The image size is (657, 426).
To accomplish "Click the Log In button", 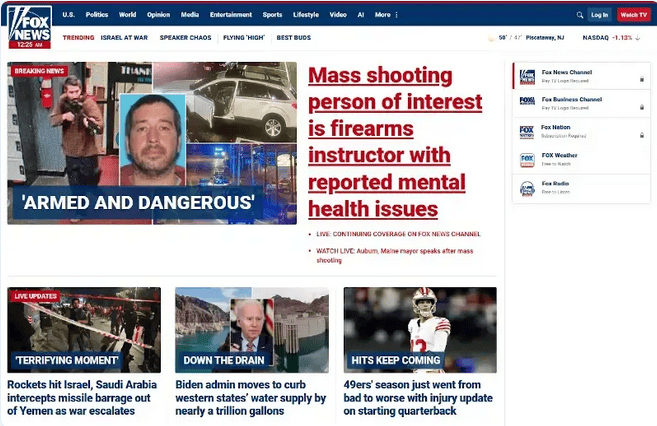I will coord(599,15).
